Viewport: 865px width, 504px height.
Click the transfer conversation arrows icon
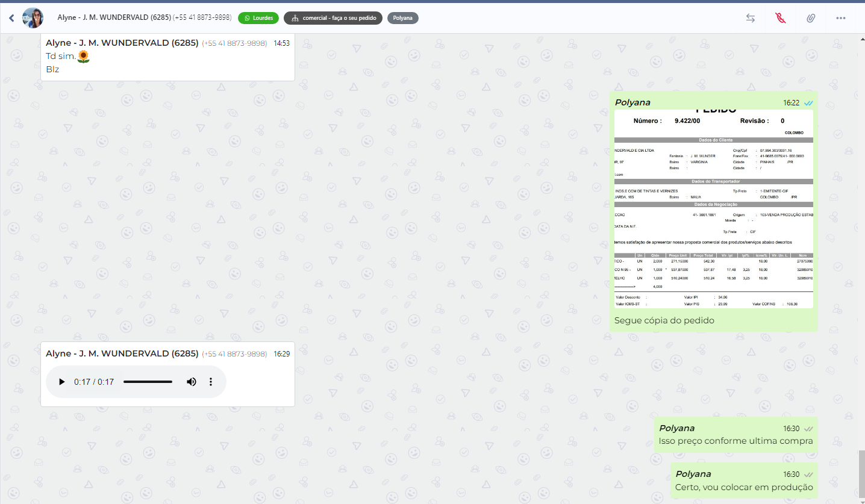pyautogui.click(x=750, y=18)
